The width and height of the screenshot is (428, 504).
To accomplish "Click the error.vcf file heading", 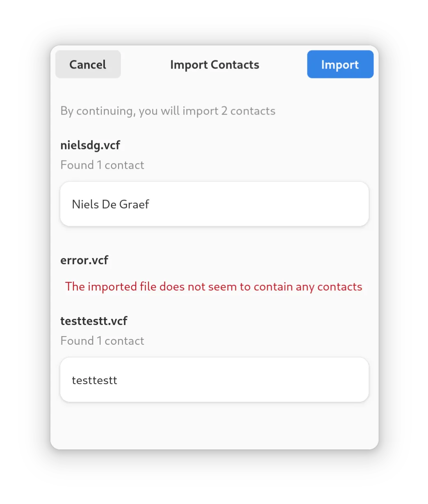I will pyautogui.click(x=84, y=260).
